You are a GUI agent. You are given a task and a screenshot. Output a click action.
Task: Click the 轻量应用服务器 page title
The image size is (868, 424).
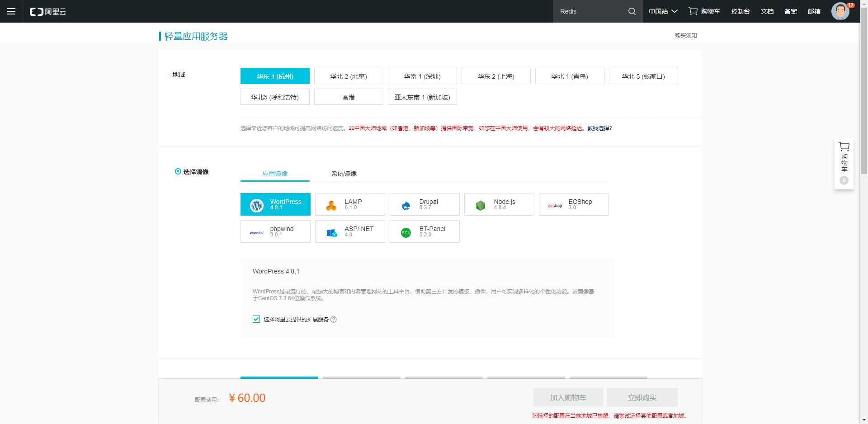pos(196,36)
